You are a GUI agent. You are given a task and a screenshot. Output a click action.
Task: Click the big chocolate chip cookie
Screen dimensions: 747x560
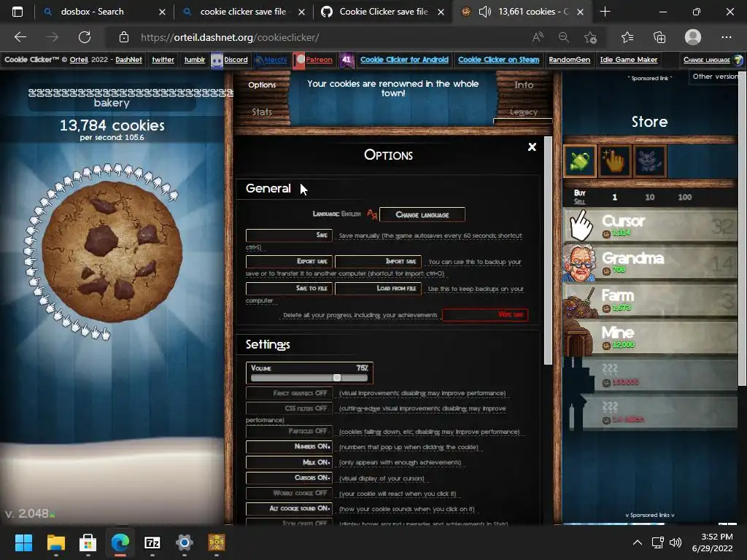pyautogui.click(x=112, y=252)
